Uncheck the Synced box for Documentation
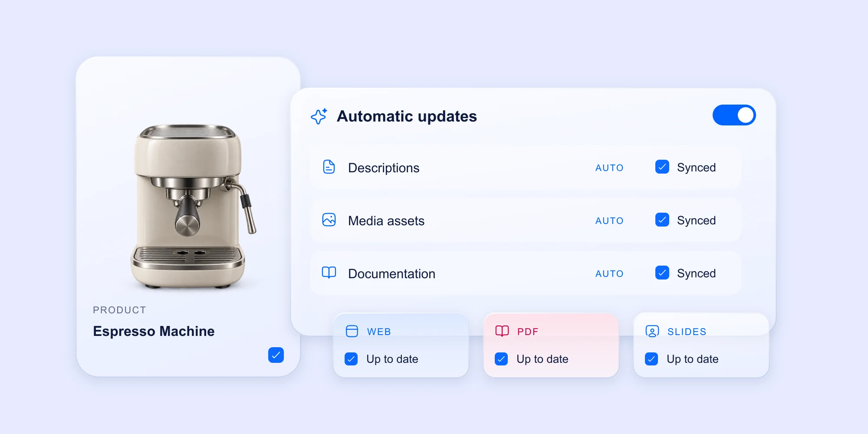Viewport: 868px width, 434px height. coord(662,273)
